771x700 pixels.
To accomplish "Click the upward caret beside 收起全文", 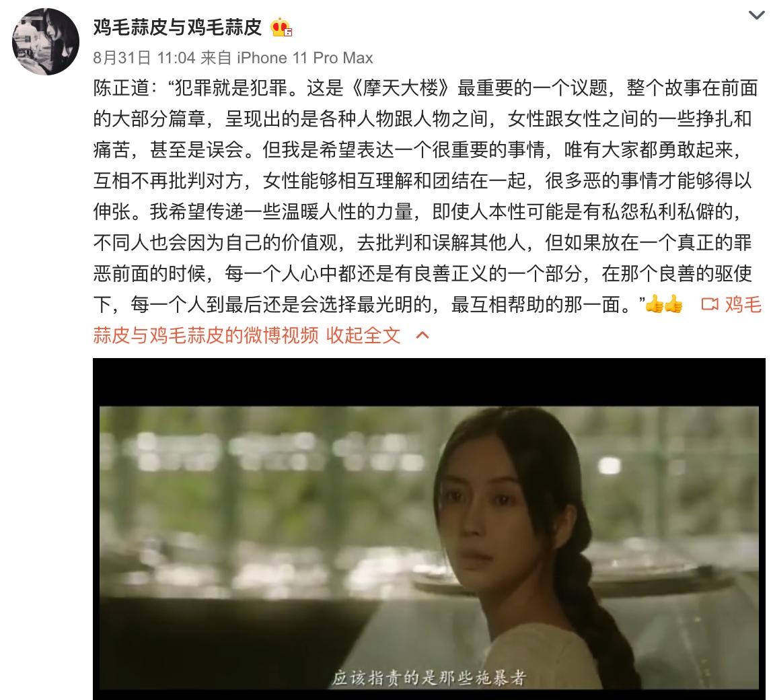I will coord(423,335).
